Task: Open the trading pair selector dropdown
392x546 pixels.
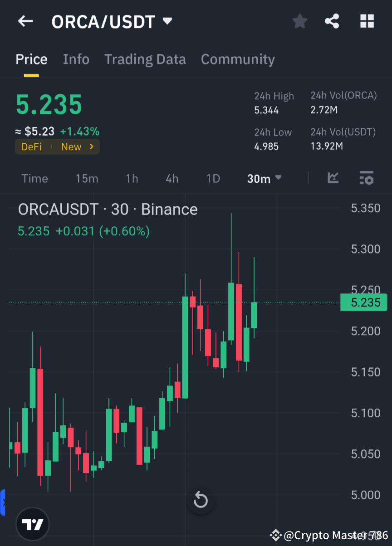Action: (167, 21)
